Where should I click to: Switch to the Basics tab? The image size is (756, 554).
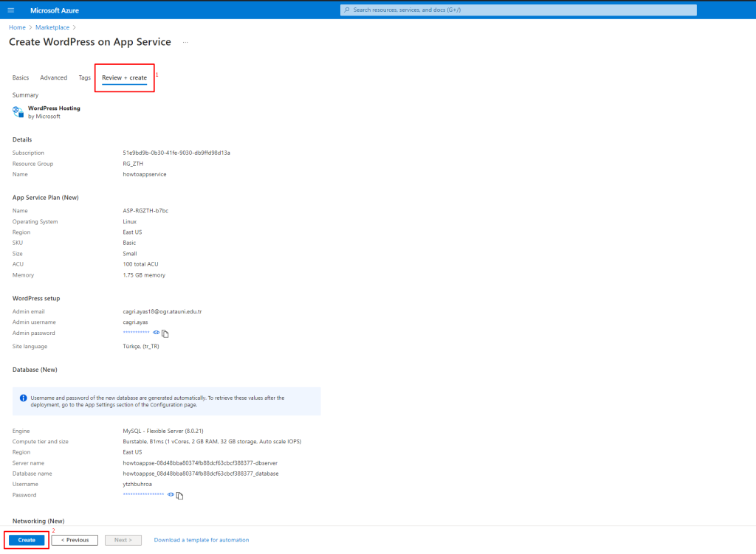coord(21,77)
